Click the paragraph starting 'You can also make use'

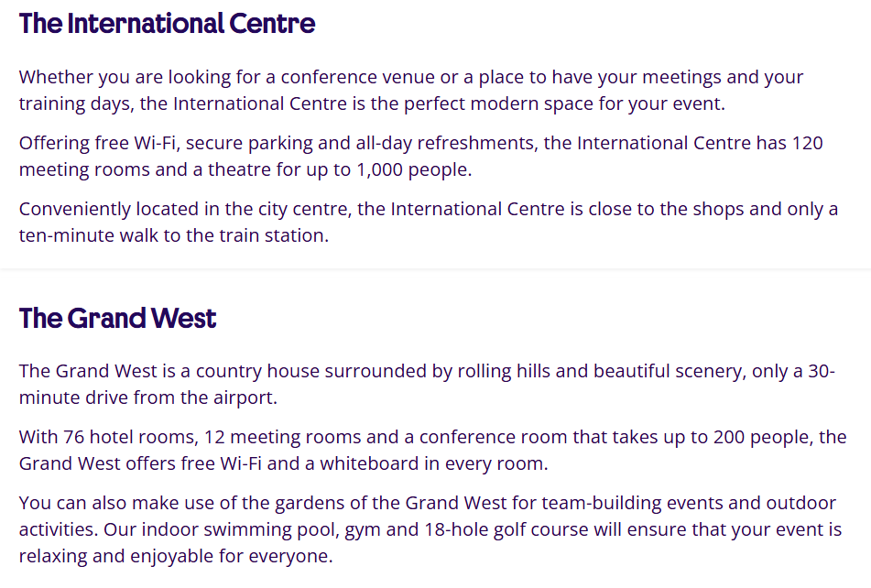(x=430, y=529)
